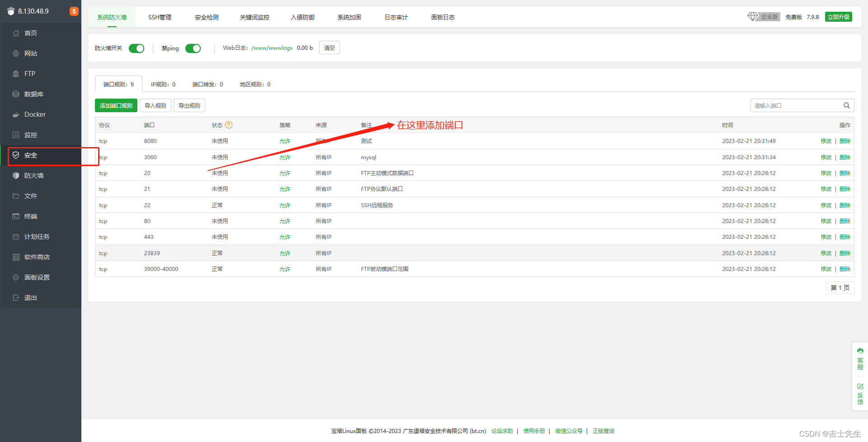
Task: Open the 微信公众号 footer link
Action: tap(569, 431)
